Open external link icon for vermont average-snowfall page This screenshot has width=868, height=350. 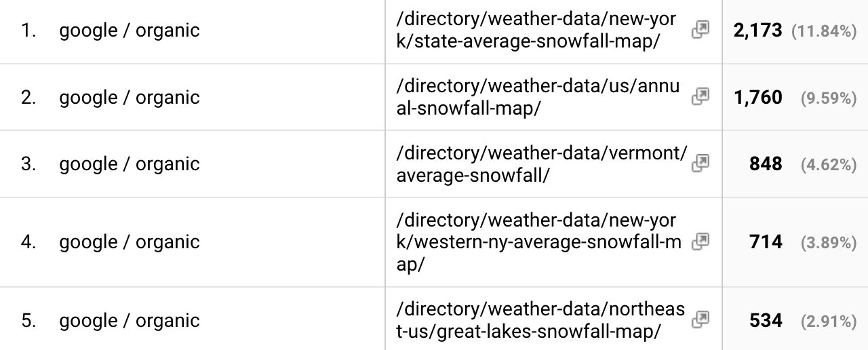point(701,163)
